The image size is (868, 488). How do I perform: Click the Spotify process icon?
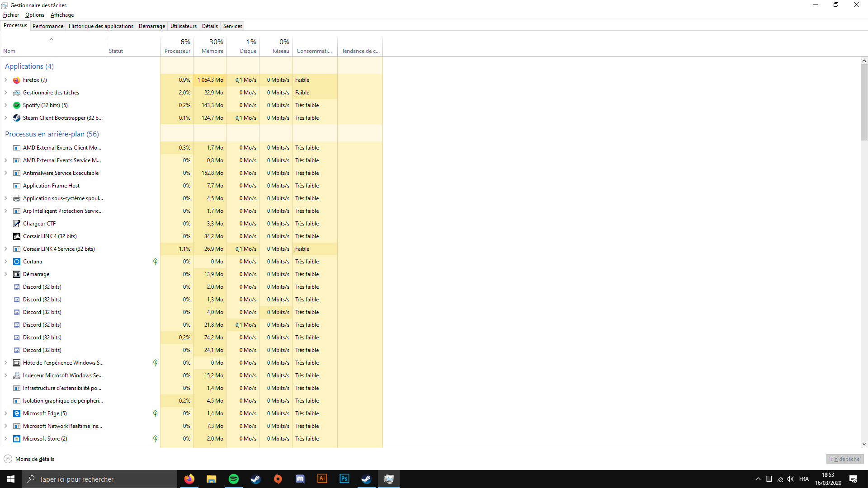click(x=17, y=105)
